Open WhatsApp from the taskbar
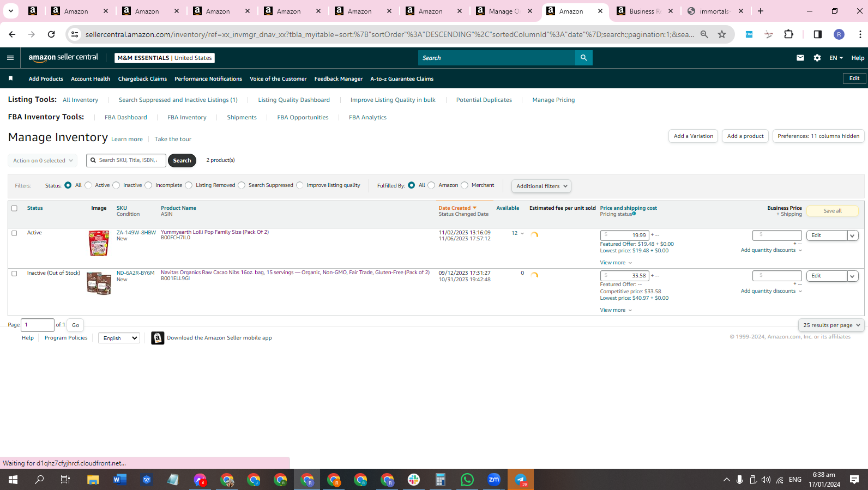The height and width of the screenshot is (490, 868). pyautogui.click(x=467, y=480)
